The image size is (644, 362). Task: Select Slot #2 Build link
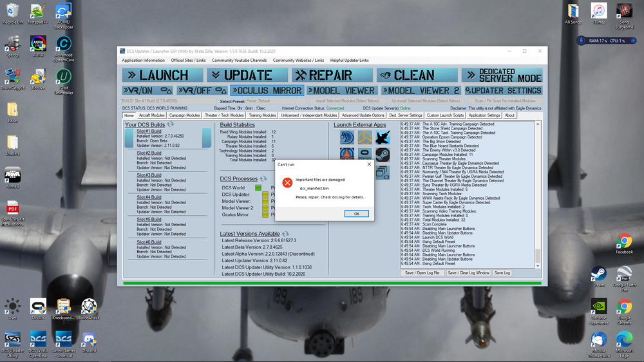coord(149,153)
